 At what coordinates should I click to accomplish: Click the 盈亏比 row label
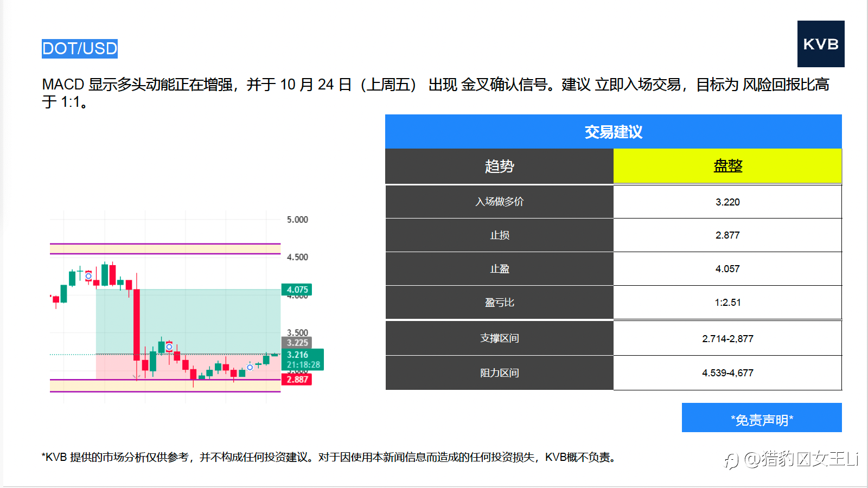499,303
